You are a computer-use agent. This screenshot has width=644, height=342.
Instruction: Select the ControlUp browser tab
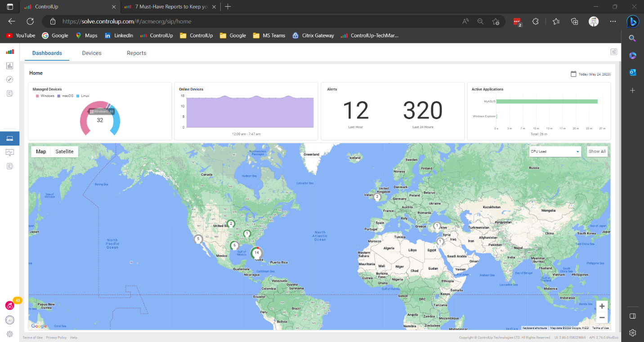point(70,7)
